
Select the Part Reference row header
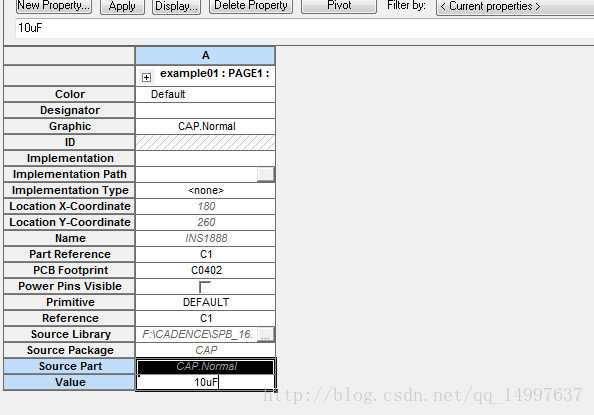[69, 254]
